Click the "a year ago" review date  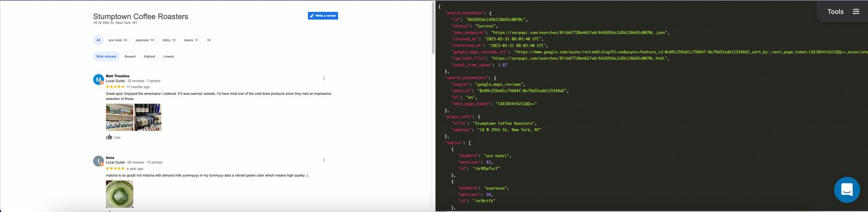[135, 169]
